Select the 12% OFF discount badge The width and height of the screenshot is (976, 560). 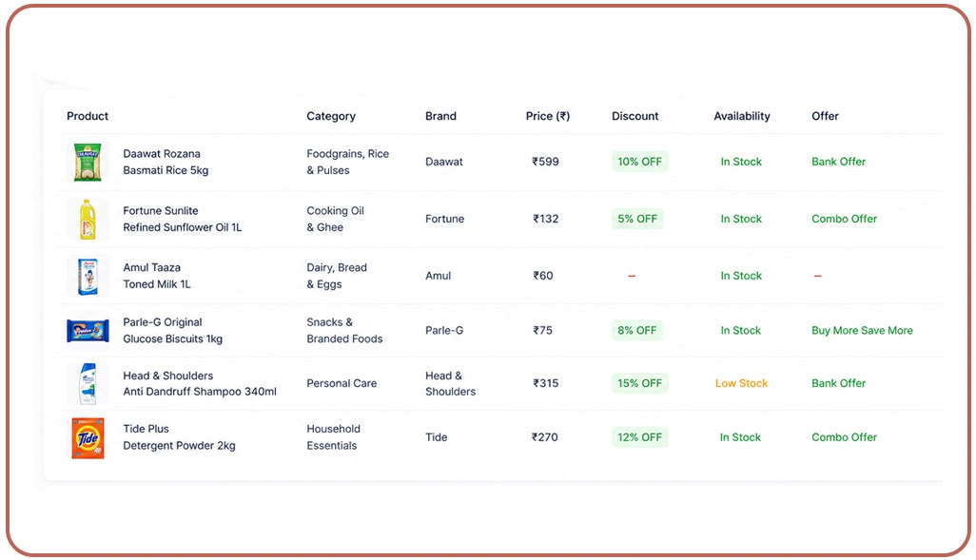click(640, 437)
